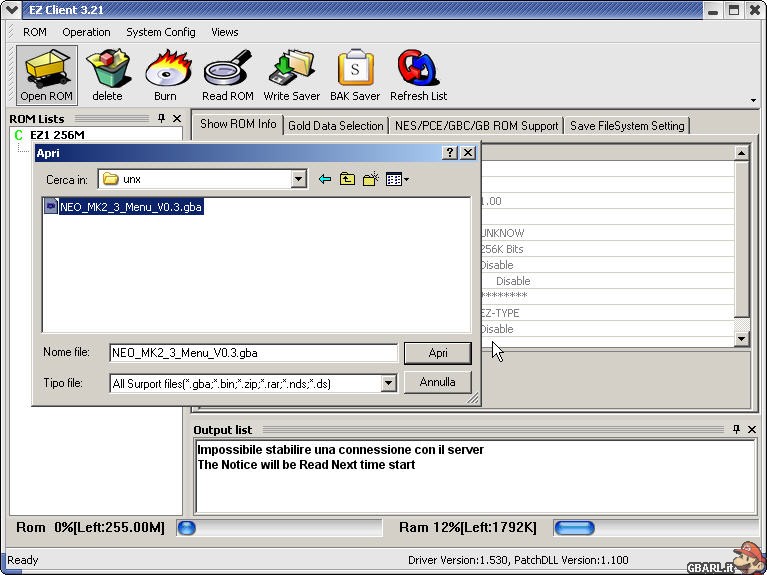Image resolution: width=767 pixels, height=575 pixels.
Task: Open the Views menu
Action: [x=225, y=32]
